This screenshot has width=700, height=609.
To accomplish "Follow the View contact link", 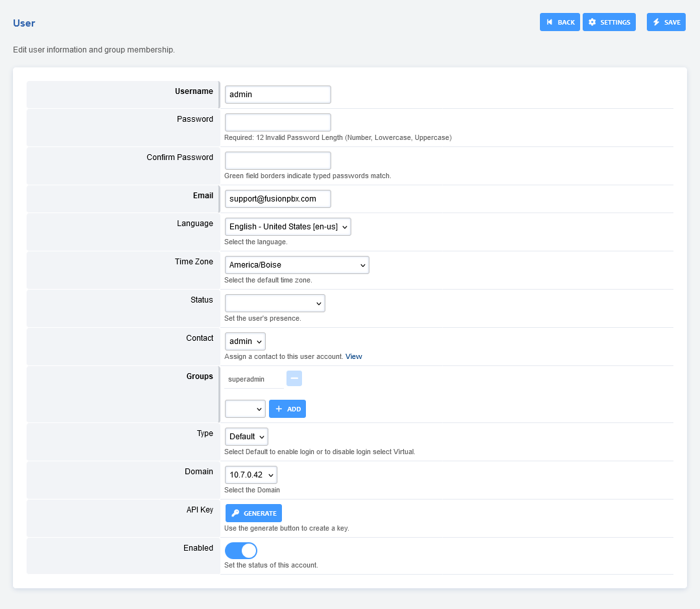I will tap(354, 356).
